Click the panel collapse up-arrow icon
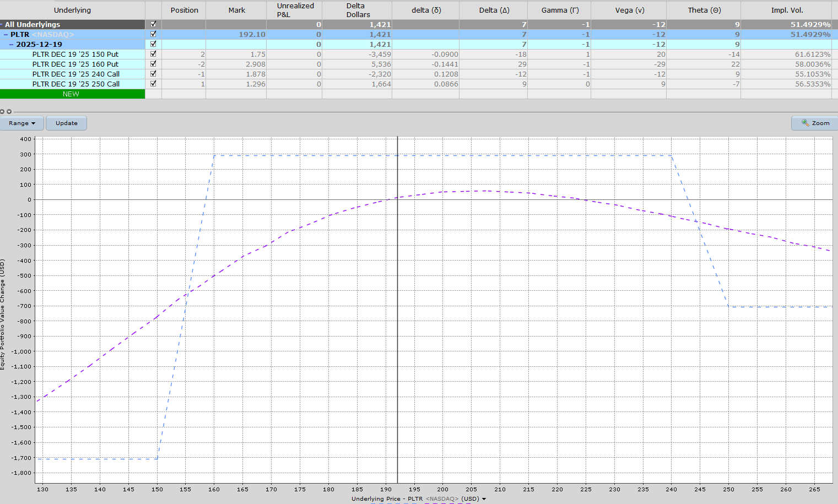 click(2, 112)
